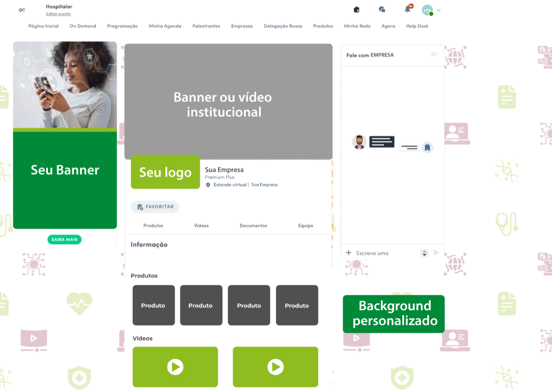This screenshot has width=552, height=392.
Task: Open the Programação menu item
Action: [x=122, y=26]
